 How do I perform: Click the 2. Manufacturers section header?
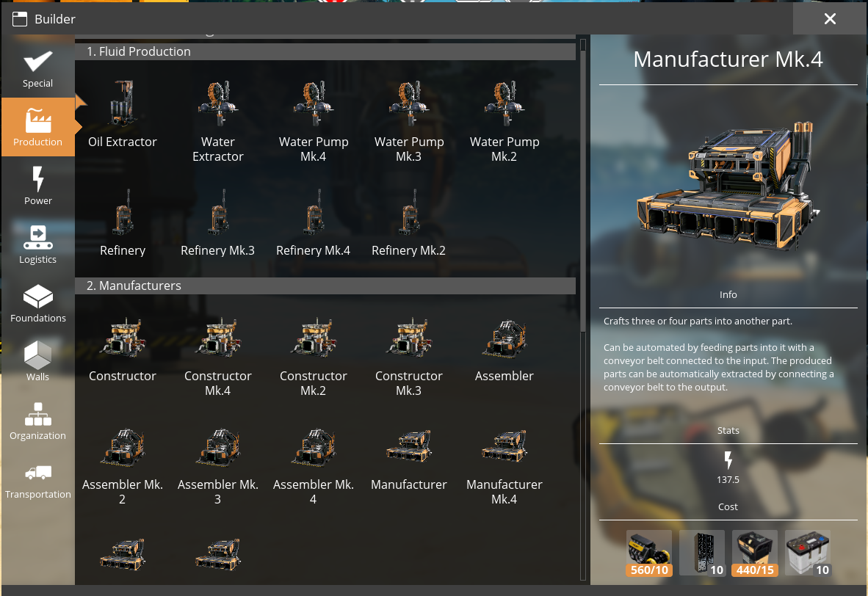[x=325, y=286]
